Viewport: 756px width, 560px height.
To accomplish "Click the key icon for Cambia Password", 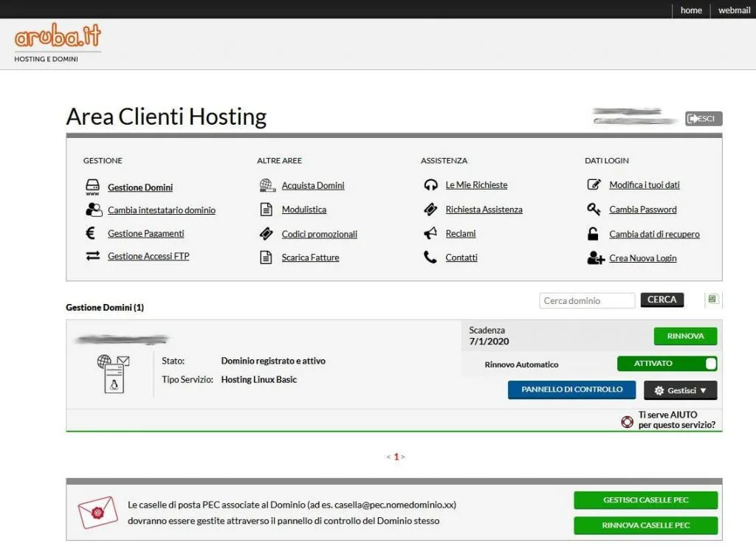I will click(594, 210).
